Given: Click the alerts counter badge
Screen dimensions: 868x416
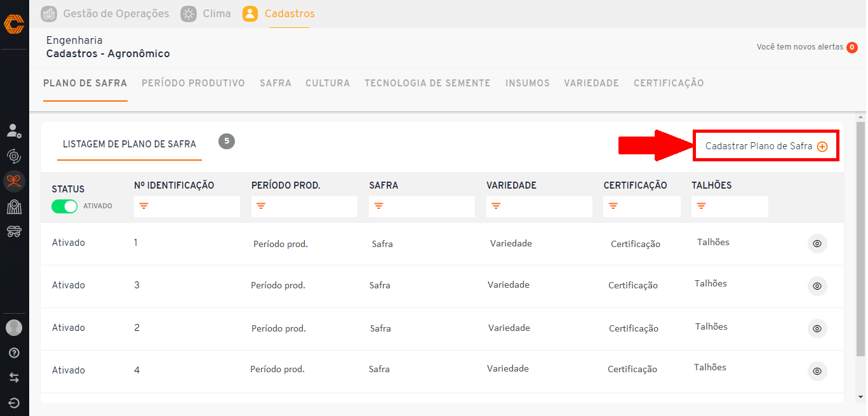Looking at the screenshot, I should tap(852, 47).
